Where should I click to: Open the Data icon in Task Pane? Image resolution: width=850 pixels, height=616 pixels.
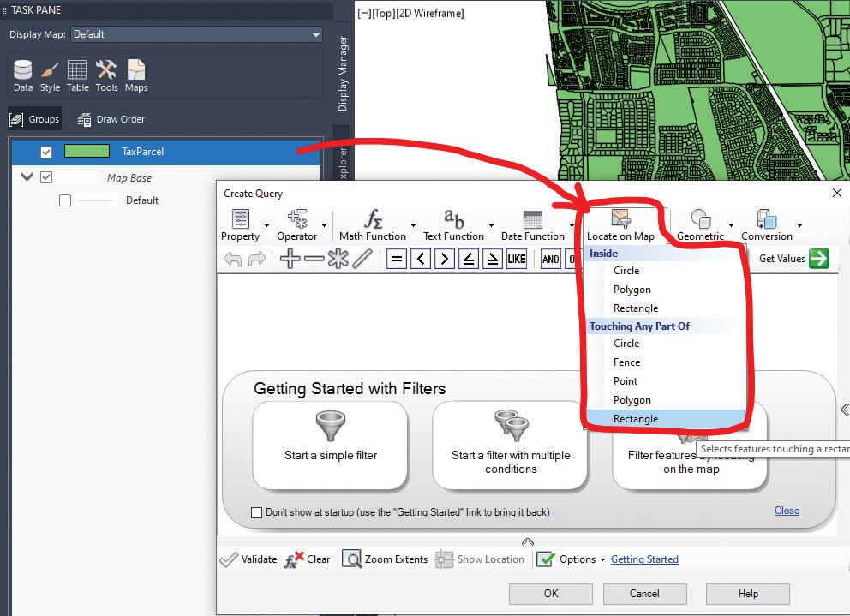coord(23,76)
